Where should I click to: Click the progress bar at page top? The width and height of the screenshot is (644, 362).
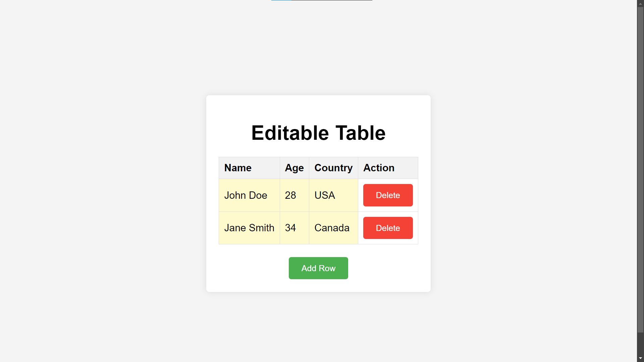(322, 0)
